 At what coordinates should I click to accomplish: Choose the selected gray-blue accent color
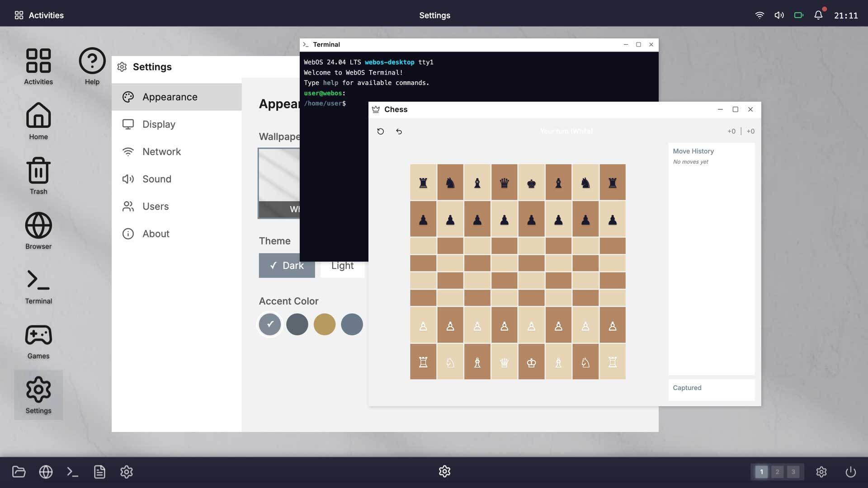[x=270, y=324]
